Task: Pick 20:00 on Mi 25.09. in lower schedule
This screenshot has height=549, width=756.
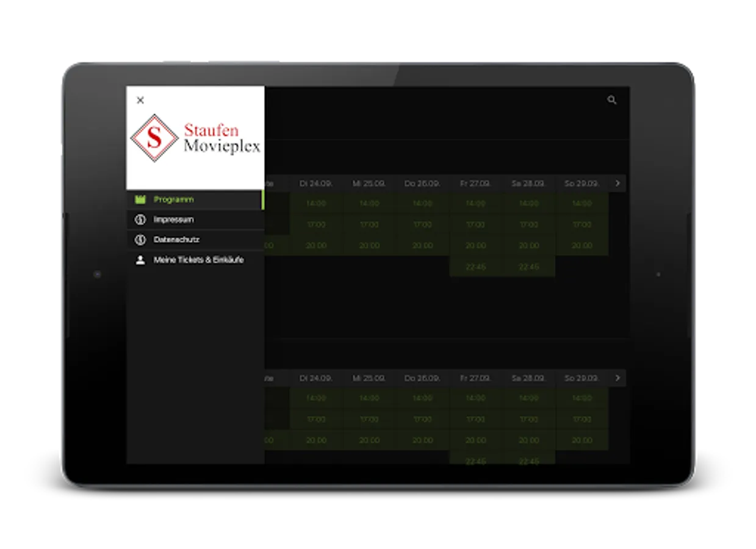Action: point(369,440)
